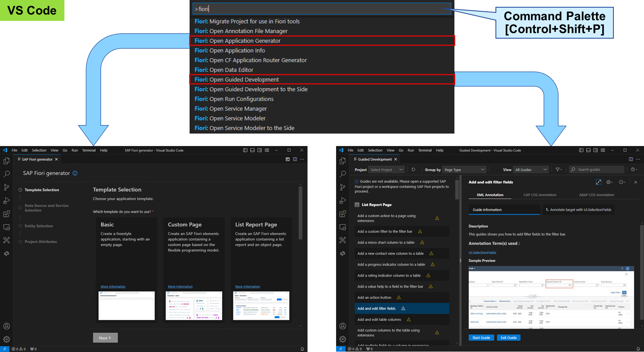The image size is (644, 352).
Task: Open Manage gear in Guided Development window
Action: tap(343, 339)
